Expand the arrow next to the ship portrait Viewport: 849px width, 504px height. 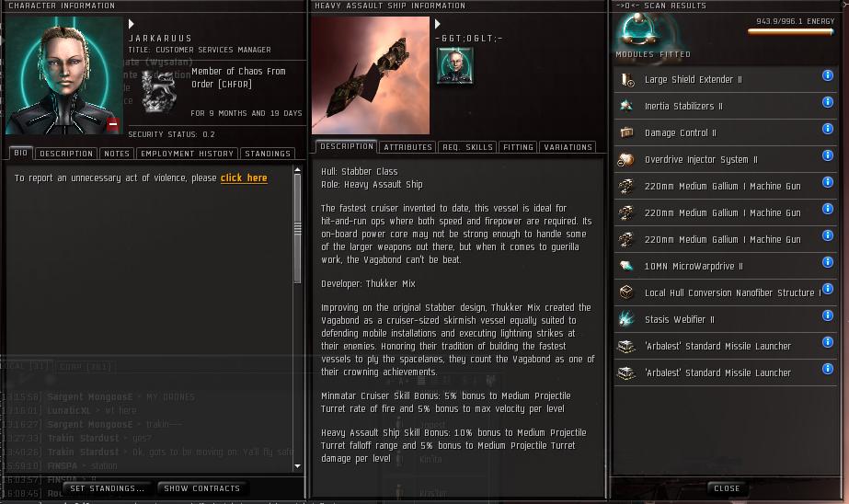(438, 24)
